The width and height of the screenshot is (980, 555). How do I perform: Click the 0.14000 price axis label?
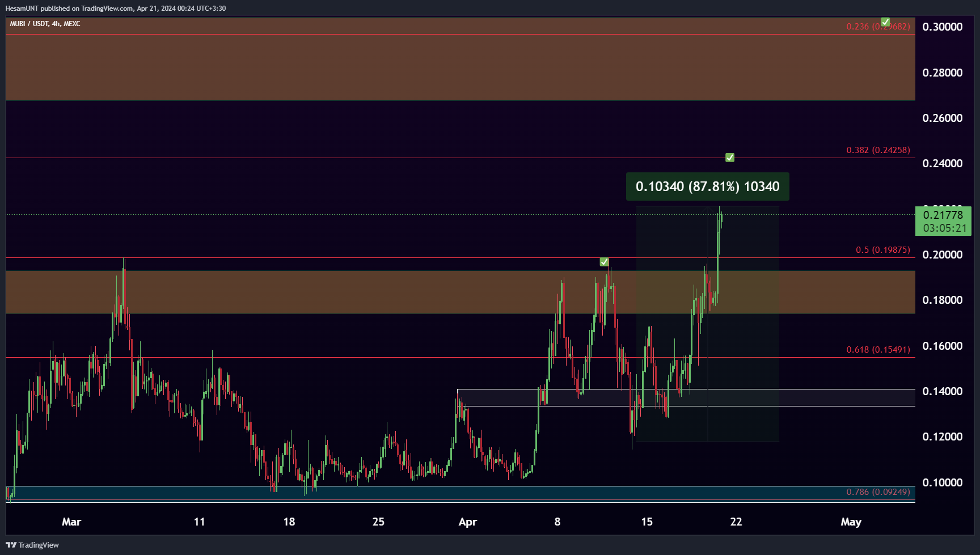pos(943,391)
